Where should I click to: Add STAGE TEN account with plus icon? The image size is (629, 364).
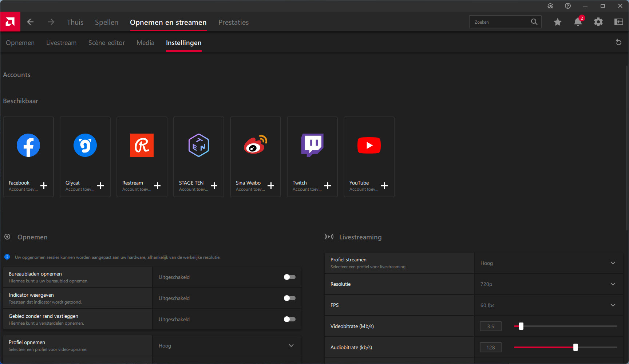pyautogui.click(x=214, y=186)
